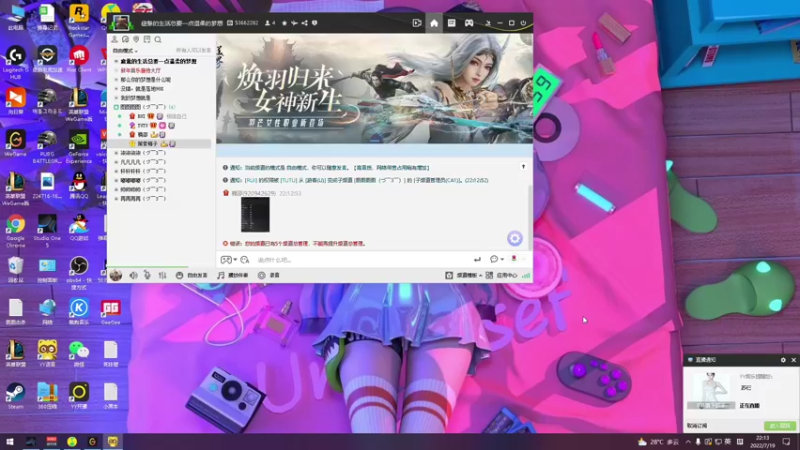The width and height of the screenshot is (800, 450).
Task: Open Logitech G HUB desktop shortcut
Action: 15,63
